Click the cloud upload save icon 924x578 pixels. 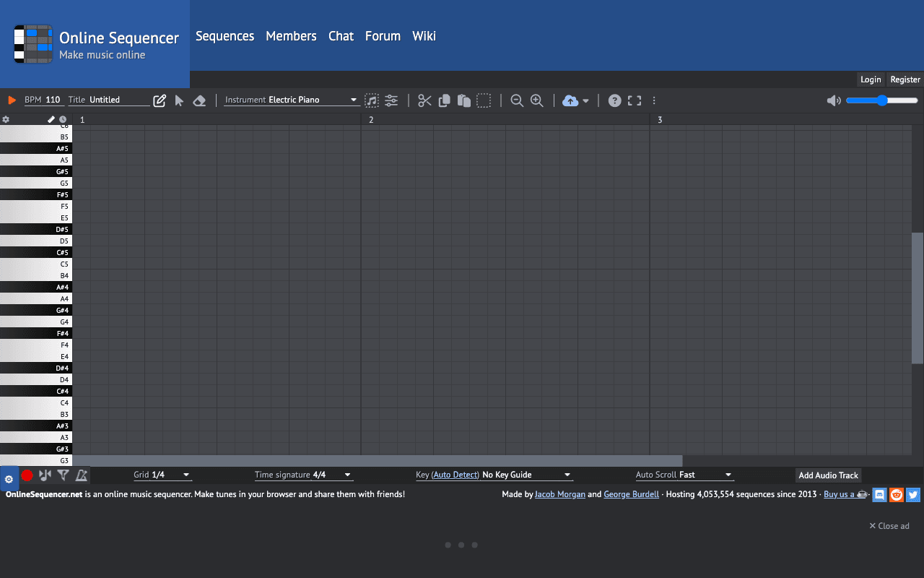[x=570, y=100]
